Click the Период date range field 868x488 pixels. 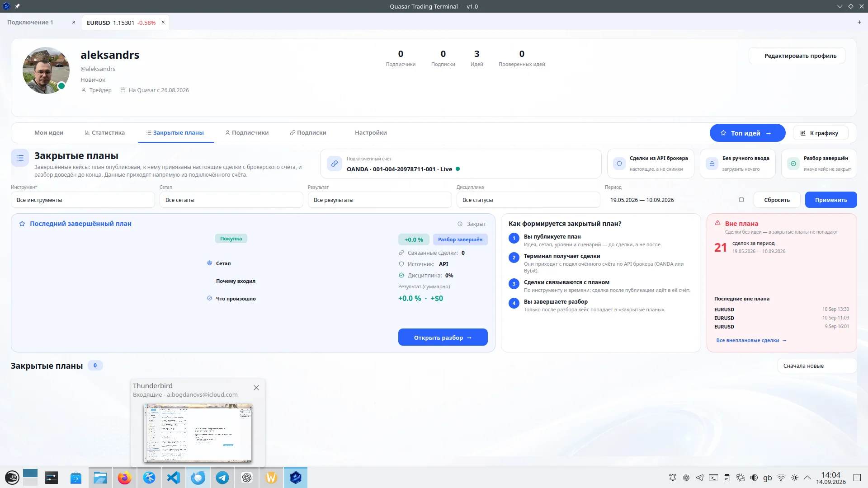(676, 200)
